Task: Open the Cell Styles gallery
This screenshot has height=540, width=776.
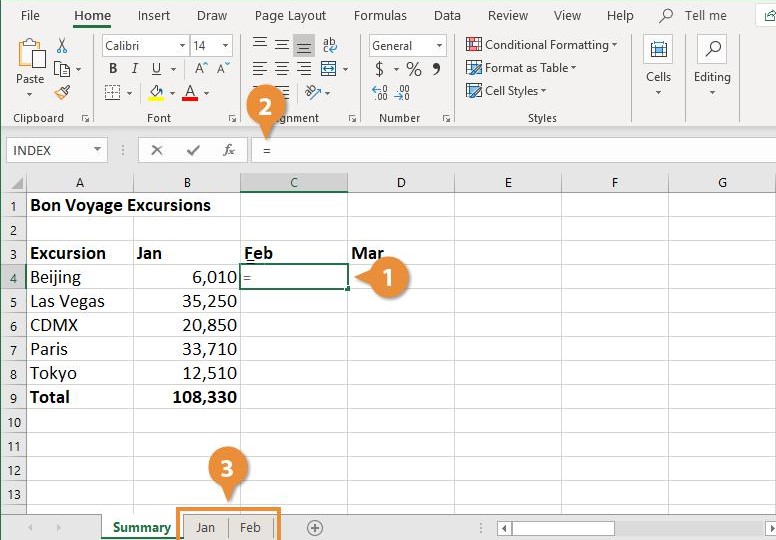Action: (x=506, y=91)
